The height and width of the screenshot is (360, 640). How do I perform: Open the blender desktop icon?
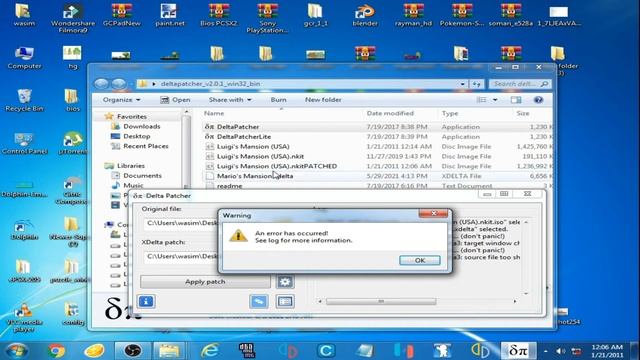365,15
